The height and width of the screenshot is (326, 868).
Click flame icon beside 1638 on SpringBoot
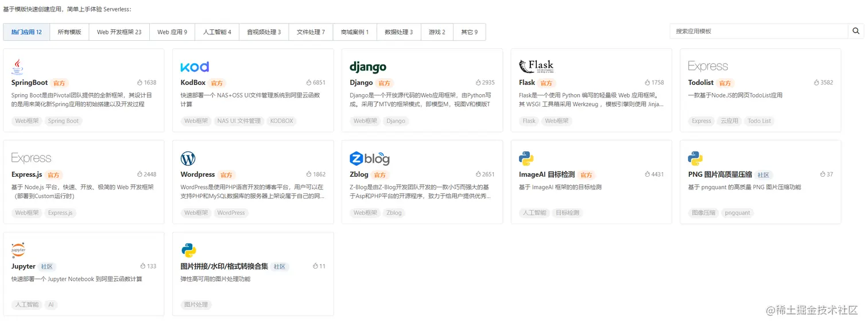(139, 83)
